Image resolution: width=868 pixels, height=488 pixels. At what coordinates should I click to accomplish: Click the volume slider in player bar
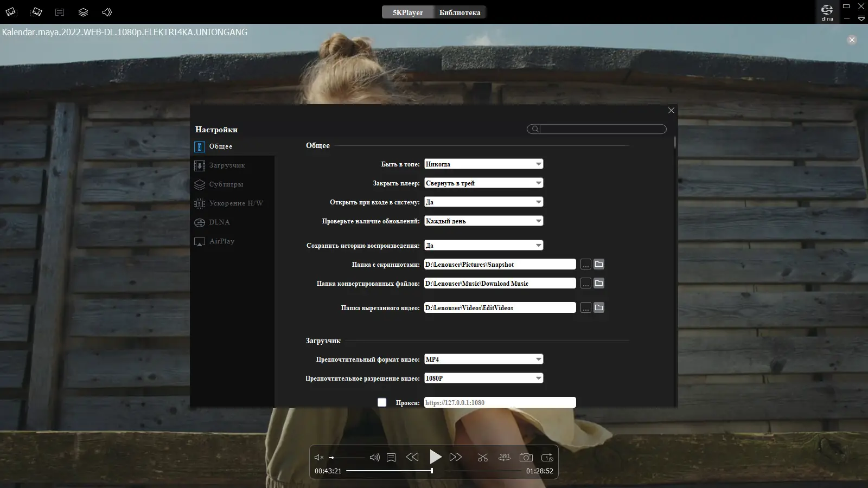click(x=347, y=458)
